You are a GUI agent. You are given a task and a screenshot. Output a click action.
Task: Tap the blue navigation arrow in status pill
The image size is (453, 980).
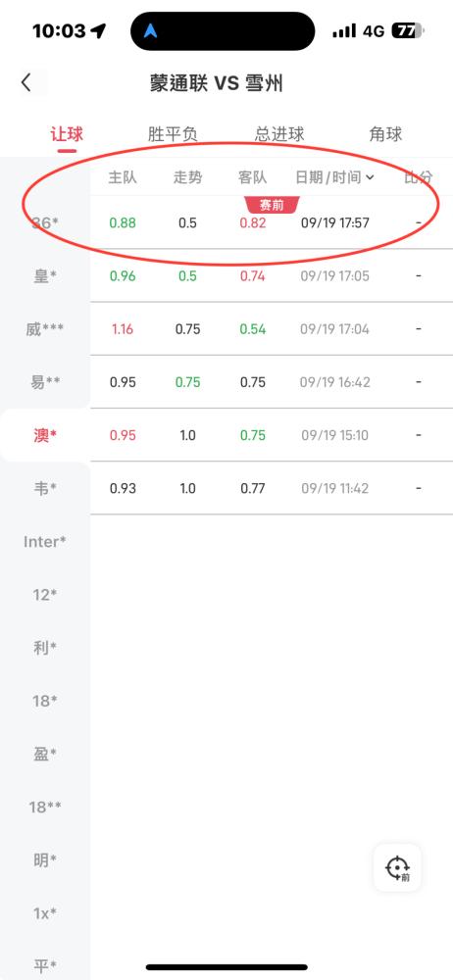click(x=150, y=30)
